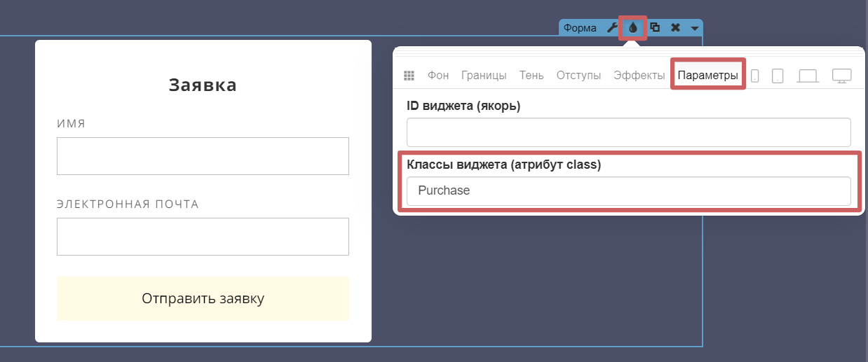The height and width of the screenshot is (362, 868).
Task: Click the droplet style icon
Action: click(633, 28)
